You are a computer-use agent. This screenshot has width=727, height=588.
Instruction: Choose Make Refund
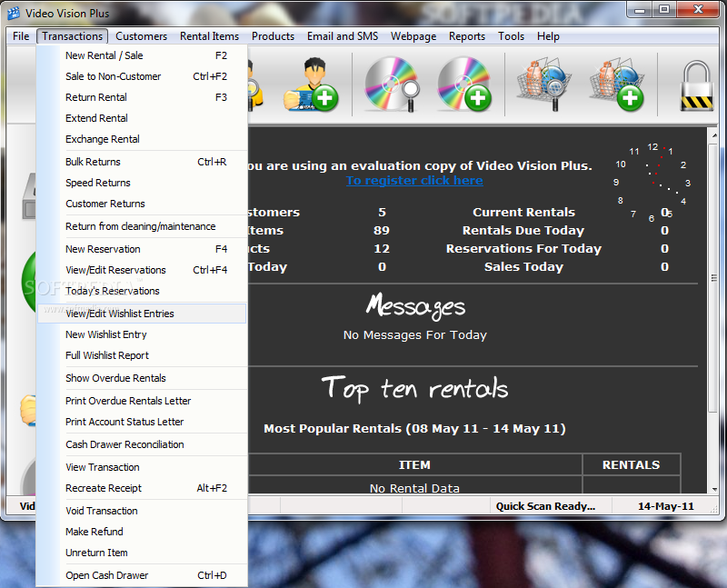[x=142, y=532]
